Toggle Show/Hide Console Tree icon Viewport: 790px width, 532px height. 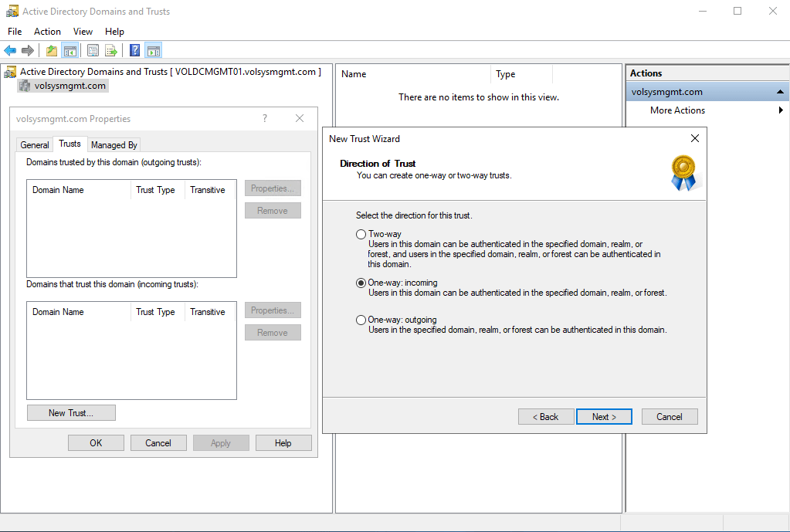pyautogui.click(x=70, y=51)
